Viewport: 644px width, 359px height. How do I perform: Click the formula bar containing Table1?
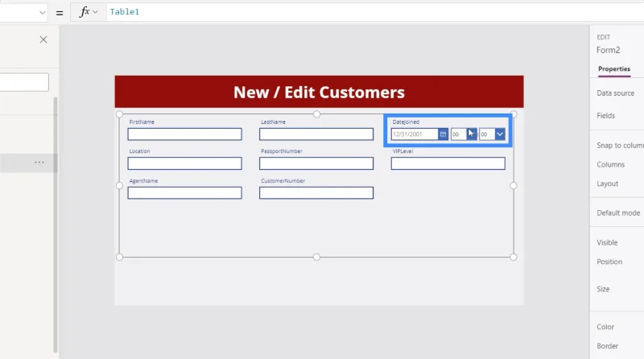pos(374,12)
